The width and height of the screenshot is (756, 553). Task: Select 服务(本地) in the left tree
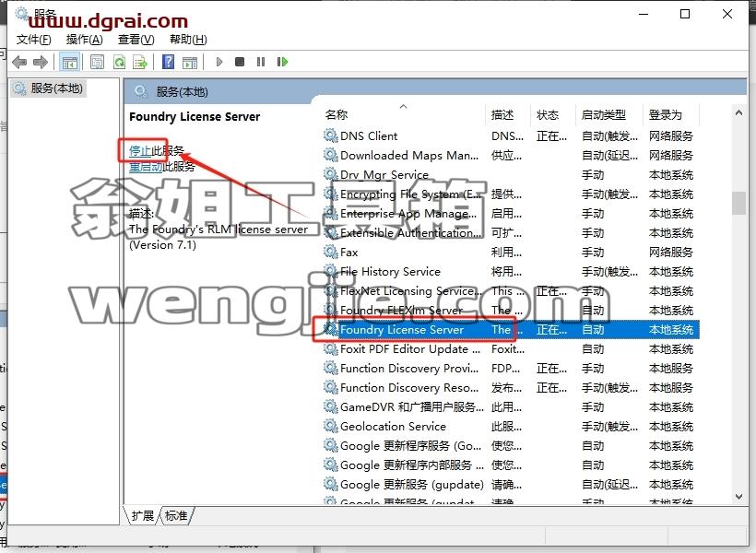pyautogui.click(x=49, y=88)
